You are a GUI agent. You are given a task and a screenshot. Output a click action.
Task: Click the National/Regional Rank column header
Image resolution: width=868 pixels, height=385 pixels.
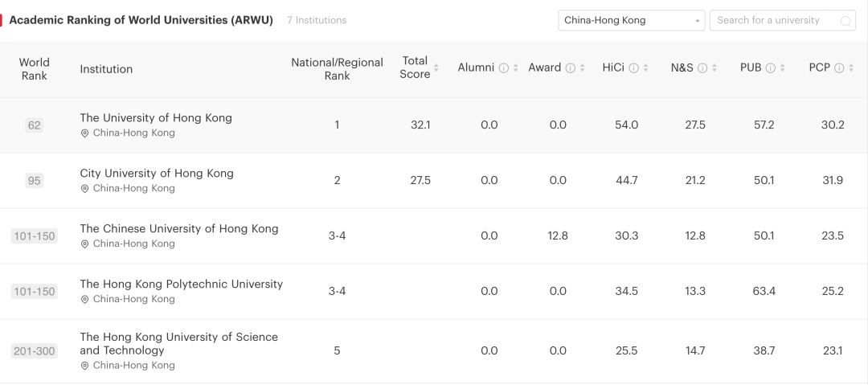click(x=337, y=68)
